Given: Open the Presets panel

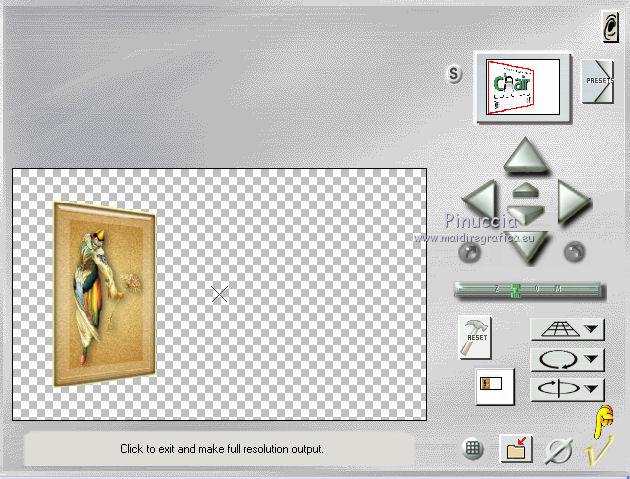Looking at the screenshot, I should (x=597, y=82).
